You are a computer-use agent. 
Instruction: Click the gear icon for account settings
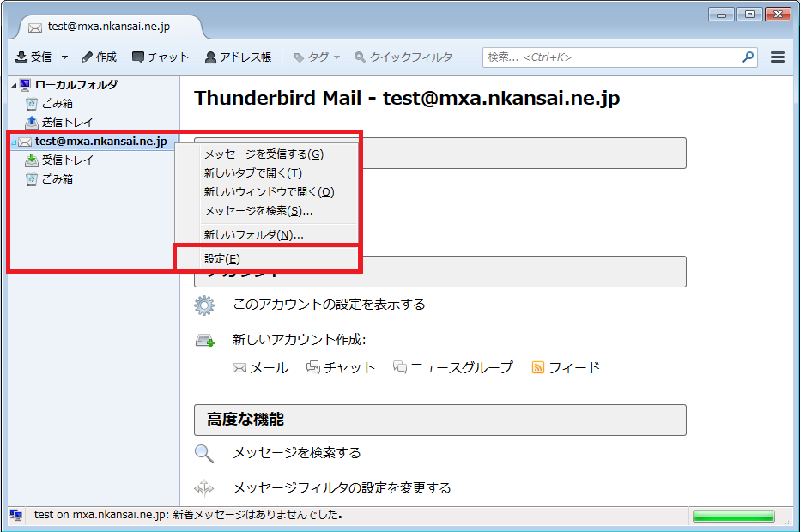point(204,305)
